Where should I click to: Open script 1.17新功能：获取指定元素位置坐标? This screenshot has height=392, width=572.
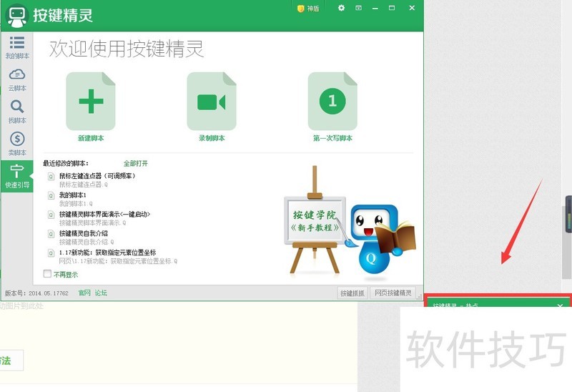(108, 253)
